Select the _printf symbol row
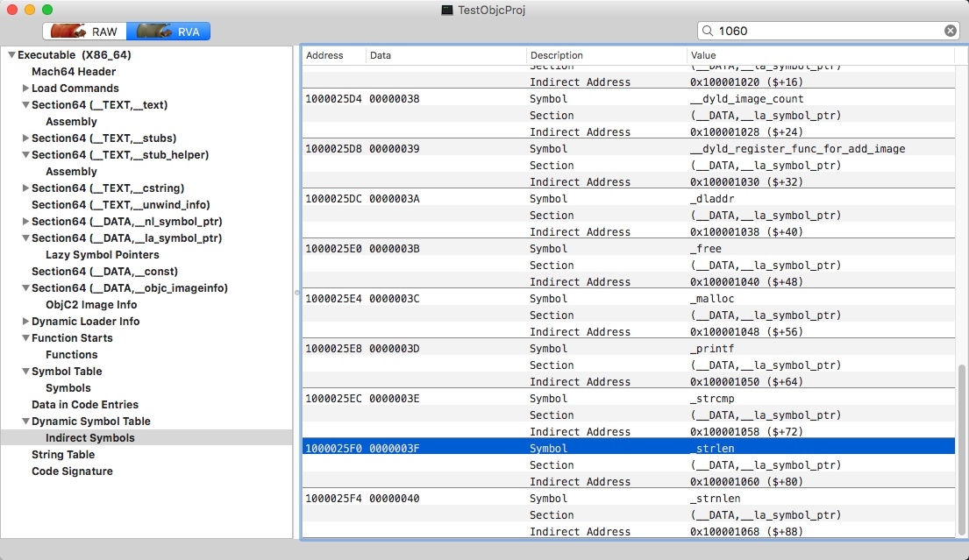The height and width of the screenshot is (560, 969). tap(629, 349)
